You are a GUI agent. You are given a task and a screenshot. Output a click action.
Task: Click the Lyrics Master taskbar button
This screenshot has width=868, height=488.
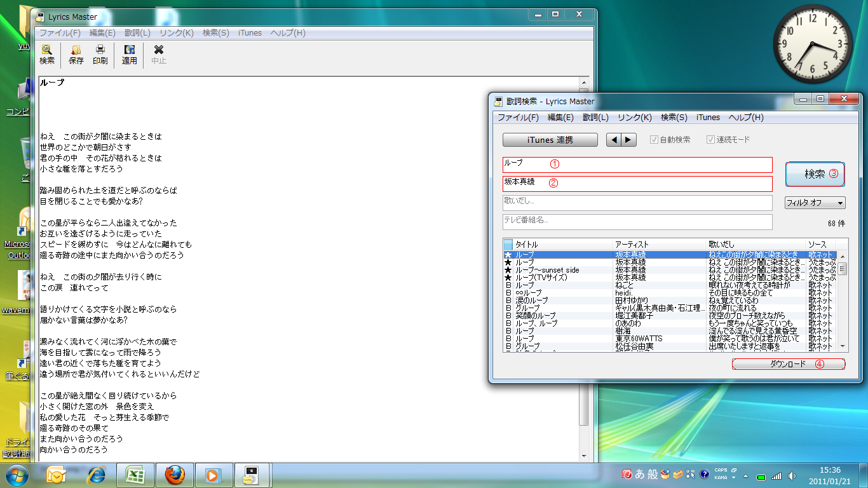point(252,475)
